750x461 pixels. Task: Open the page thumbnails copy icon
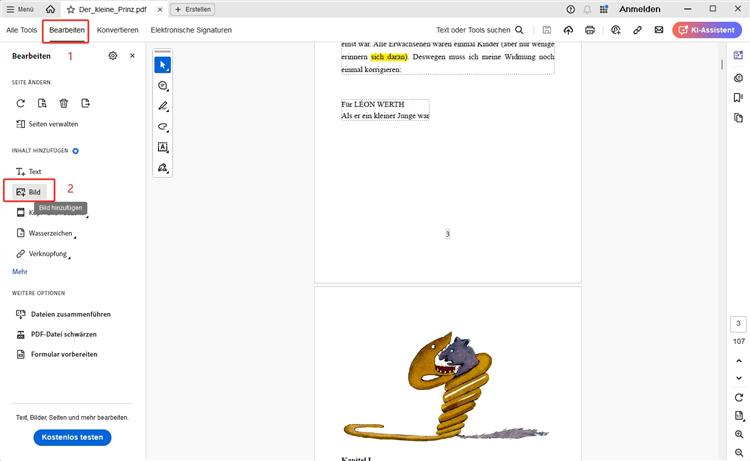(738, 118)
